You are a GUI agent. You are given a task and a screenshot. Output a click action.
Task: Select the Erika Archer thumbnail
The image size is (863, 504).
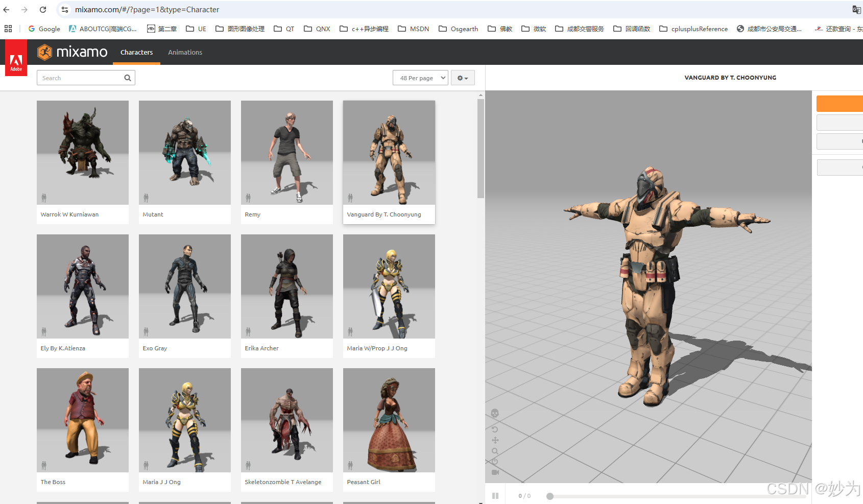(x=287, y=286)
